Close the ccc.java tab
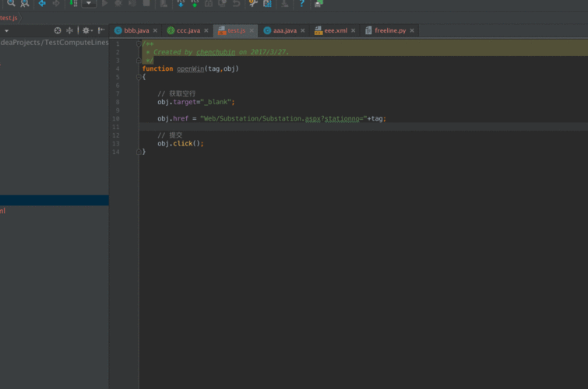Screen dimensions: 588x389 (208, 30)
